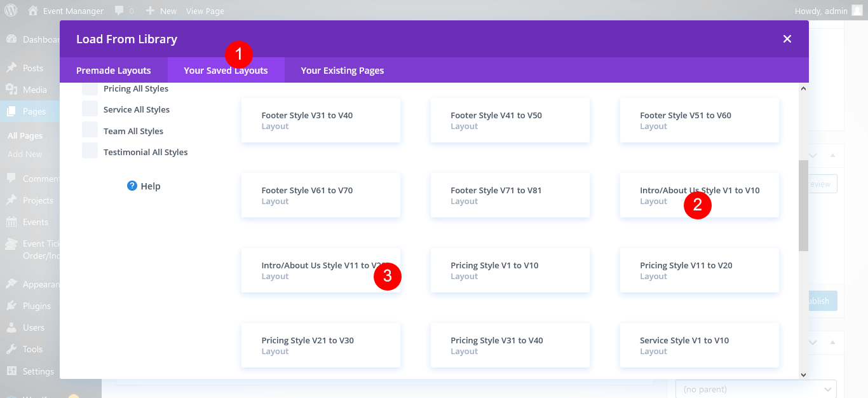This screenshot has width=868, height=398.
Task: Load Footer Style V71 to V81 layout
Action: point(510,195)
